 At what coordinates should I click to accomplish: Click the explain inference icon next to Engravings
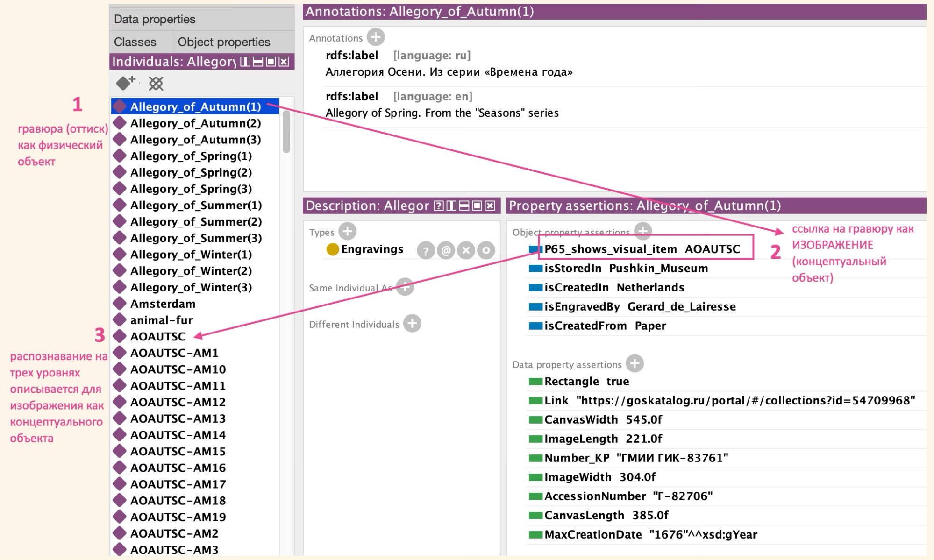pos(425,251)
